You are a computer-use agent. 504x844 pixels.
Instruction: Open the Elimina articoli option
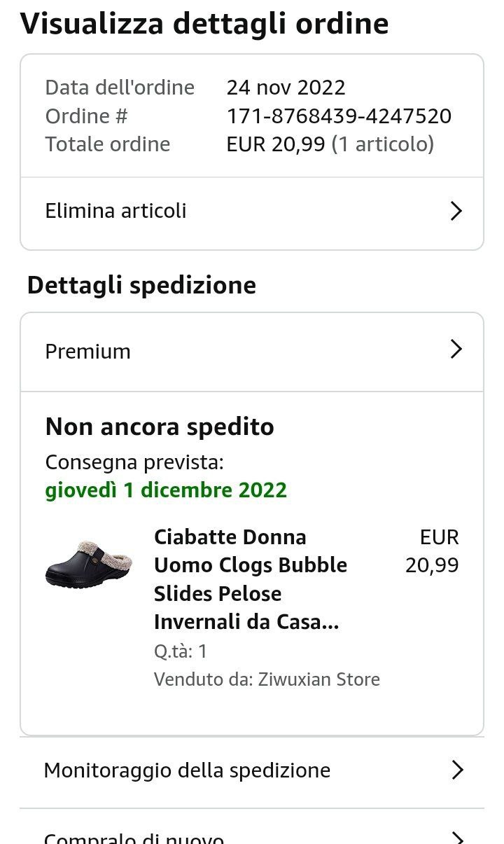click(115, 211)
